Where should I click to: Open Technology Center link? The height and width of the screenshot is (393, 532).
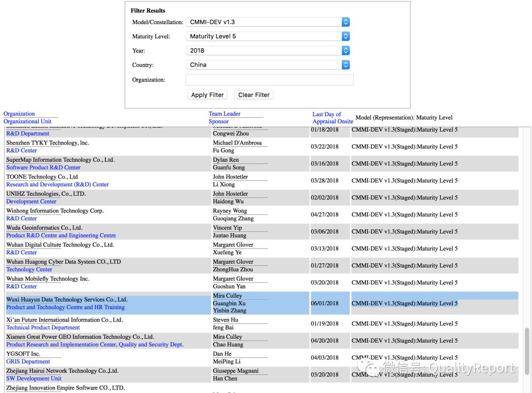click(29, 269)
